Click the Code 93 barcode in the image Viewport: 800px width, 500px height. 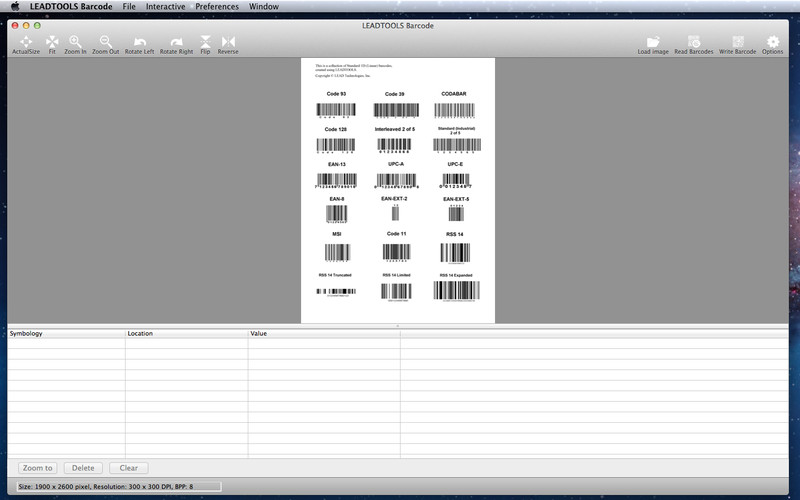[x=336, y=110]
